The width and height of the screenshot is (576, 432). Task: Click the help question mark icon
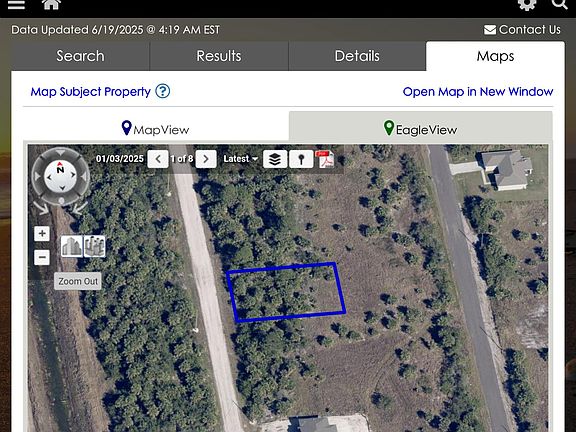click(162, 91)
